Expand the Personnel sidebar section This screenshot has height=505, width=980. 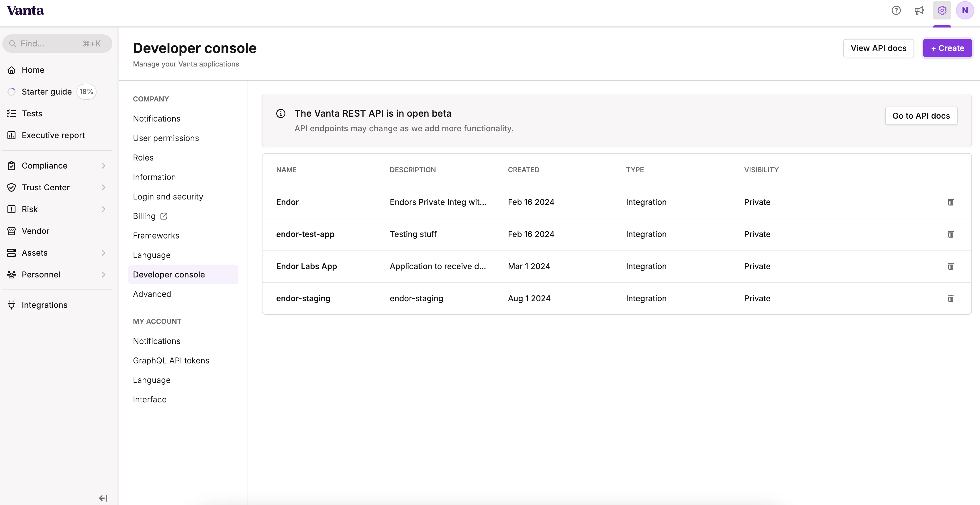coord(103,274)
